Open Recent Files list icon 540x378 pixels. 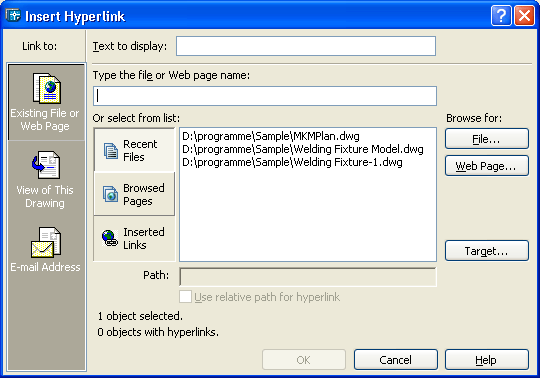point(111,151)
